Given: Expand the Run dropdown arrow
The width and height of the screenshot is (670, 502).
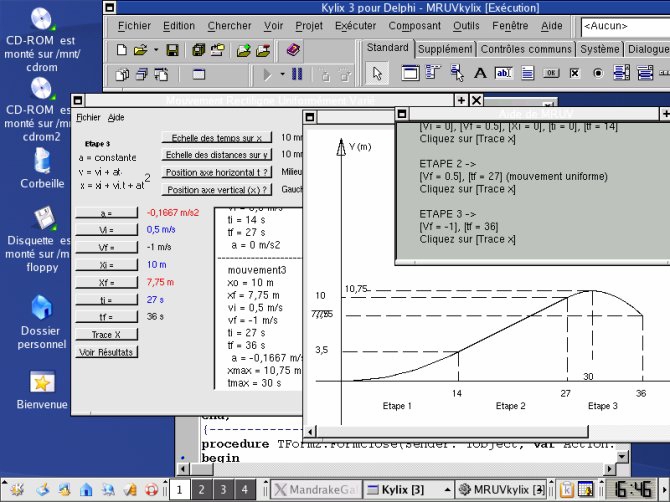Looking at the screenshot, I should pyautogui.click(x=282, y=74).
